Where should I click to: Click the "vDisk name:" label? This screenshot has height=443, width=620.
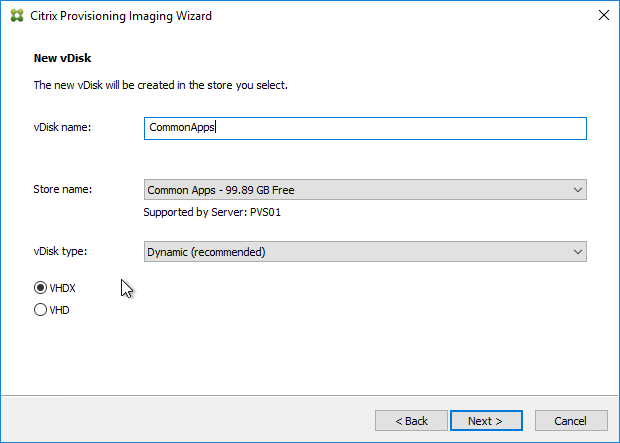(x=62, y=127)
